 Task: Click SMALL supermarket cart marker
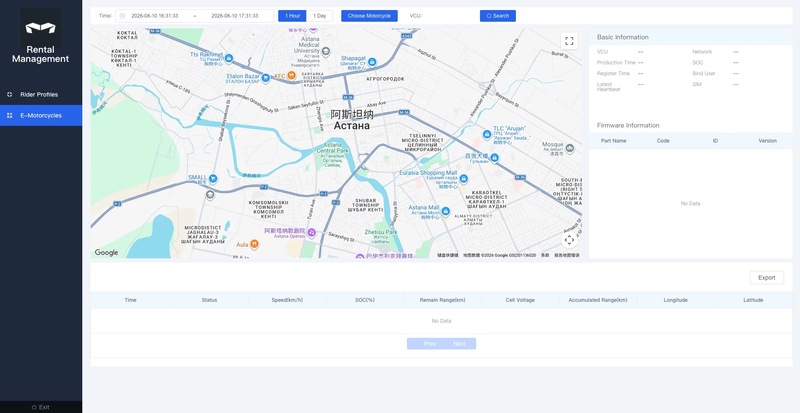213,179
